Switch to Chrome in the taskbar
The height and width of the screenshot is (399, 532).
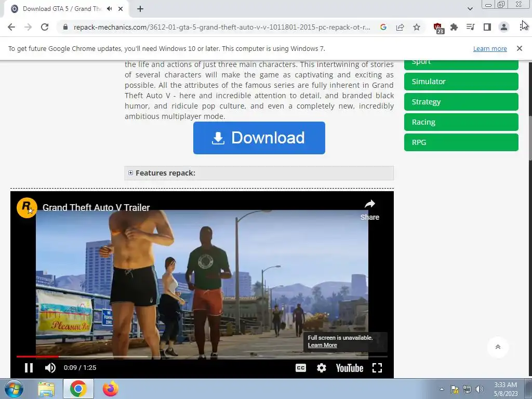(78, 389)
